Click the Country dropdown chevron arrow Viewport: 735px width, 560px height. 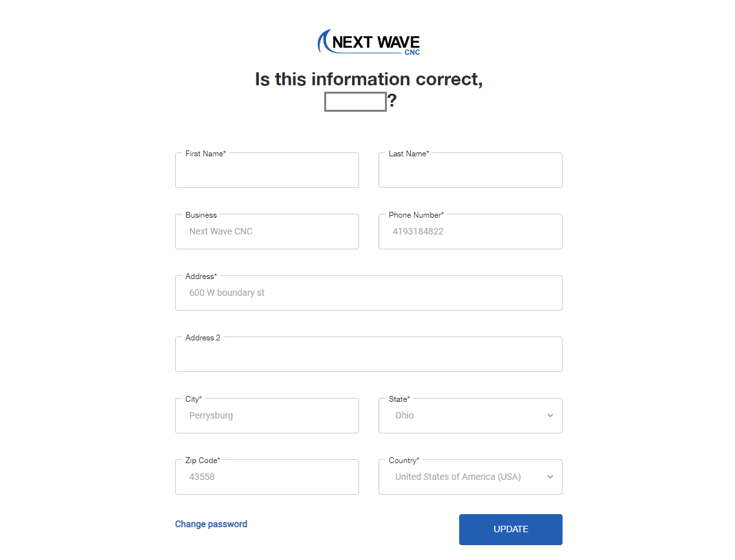[x=550, y=477]
